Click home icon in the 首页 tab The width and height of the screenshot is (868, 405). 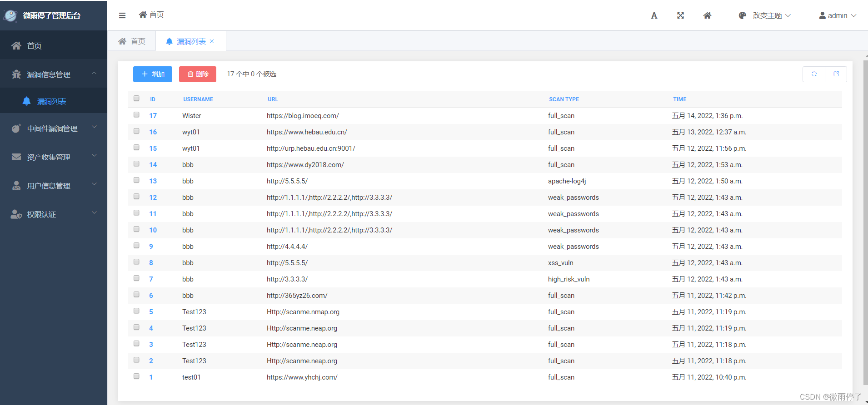point(122,41)
